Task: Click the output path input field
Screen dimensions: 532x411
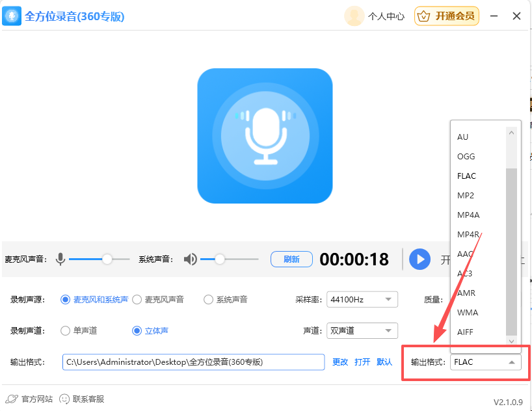Action: (193, 362)
